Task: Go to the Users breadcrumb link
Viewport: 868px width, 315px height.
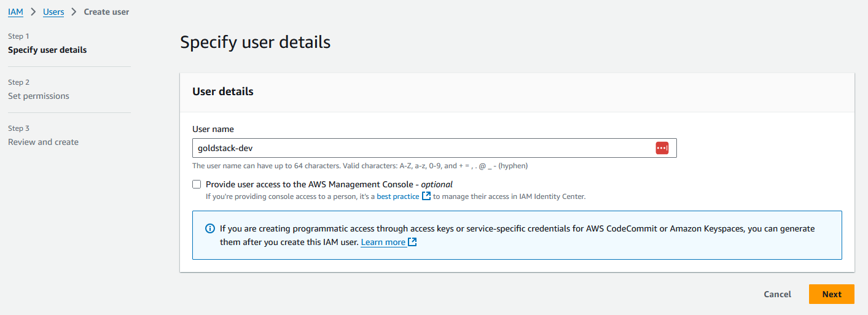Action: point(53,12)
